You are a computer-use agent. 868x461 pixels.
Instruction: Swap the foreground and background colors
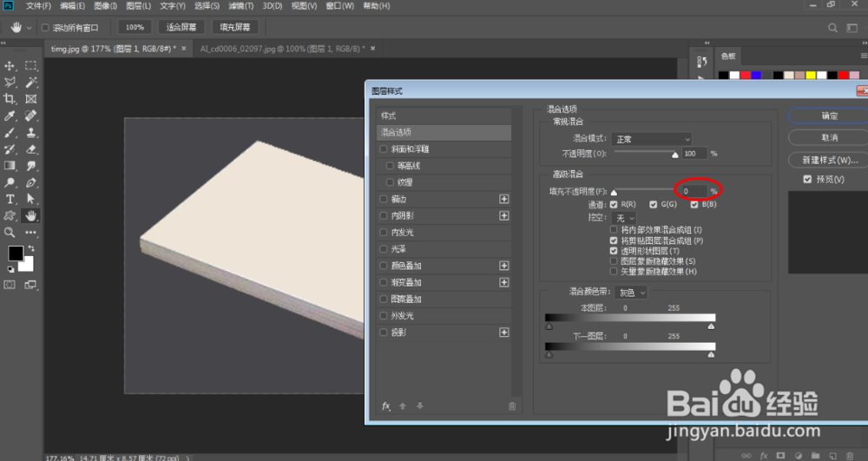pyautogui.click(x=31, y=248)
